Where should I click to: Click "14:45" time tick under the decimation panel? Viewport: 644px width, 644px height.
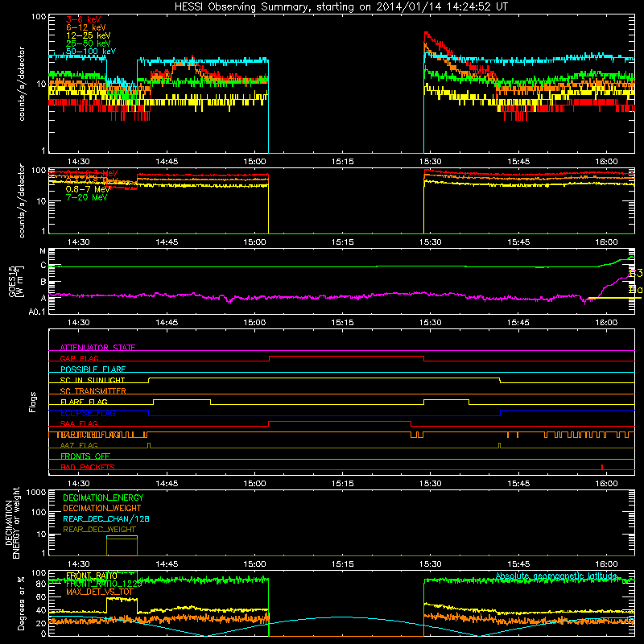(x=167, y=564)
